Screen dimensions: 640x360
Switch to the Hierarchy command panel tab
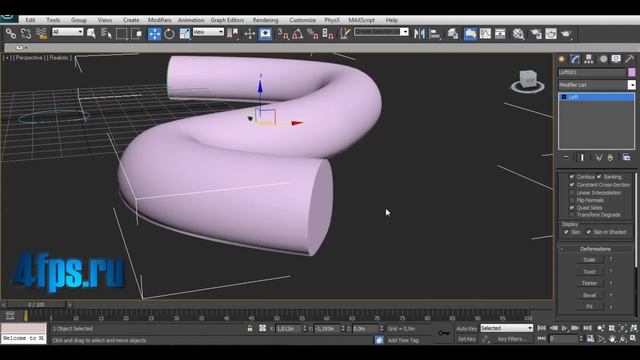pyautogui.click(x=589, y=59)
